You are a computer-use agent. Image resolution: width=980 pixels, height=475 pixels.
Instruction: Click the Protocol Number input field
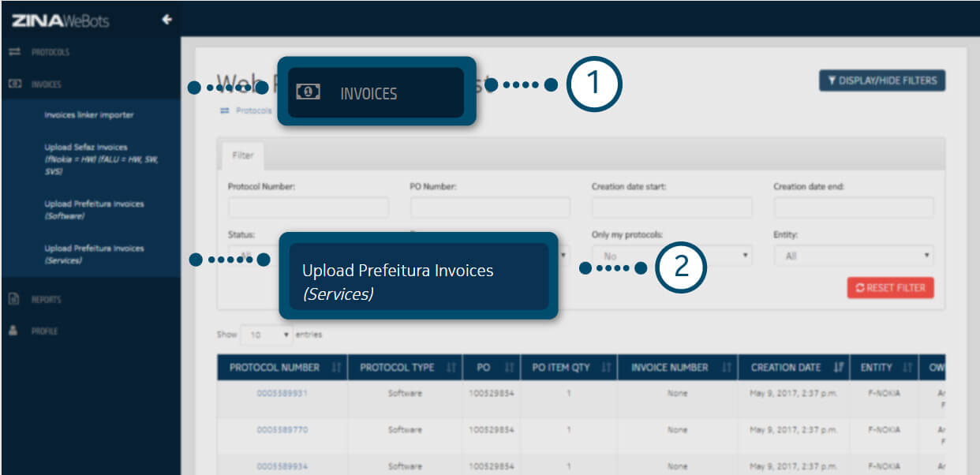click(x=308, y=208)
